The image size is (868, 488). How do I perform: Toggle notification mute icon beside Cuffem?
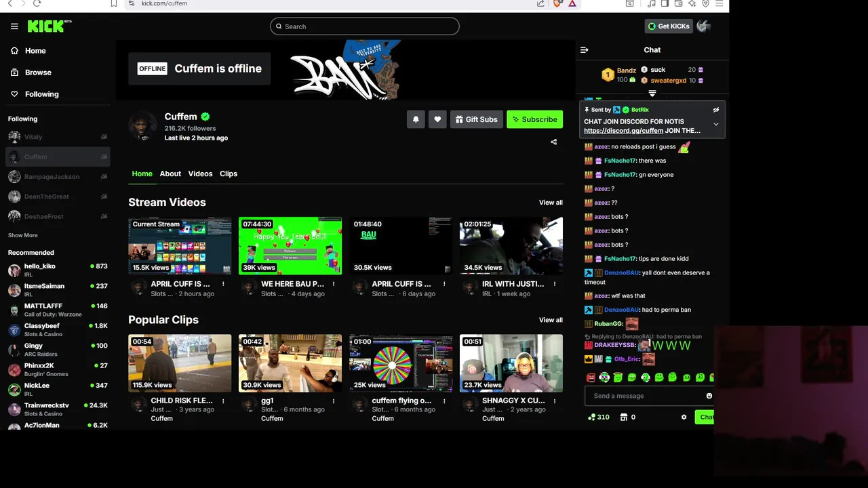(104, 157)
